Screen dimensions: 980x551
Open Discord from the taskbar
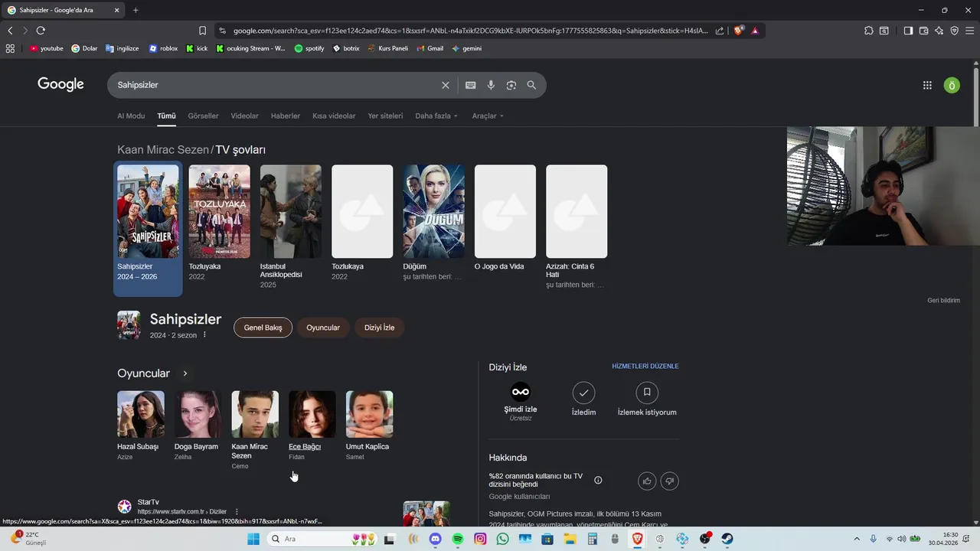(435, 539)
